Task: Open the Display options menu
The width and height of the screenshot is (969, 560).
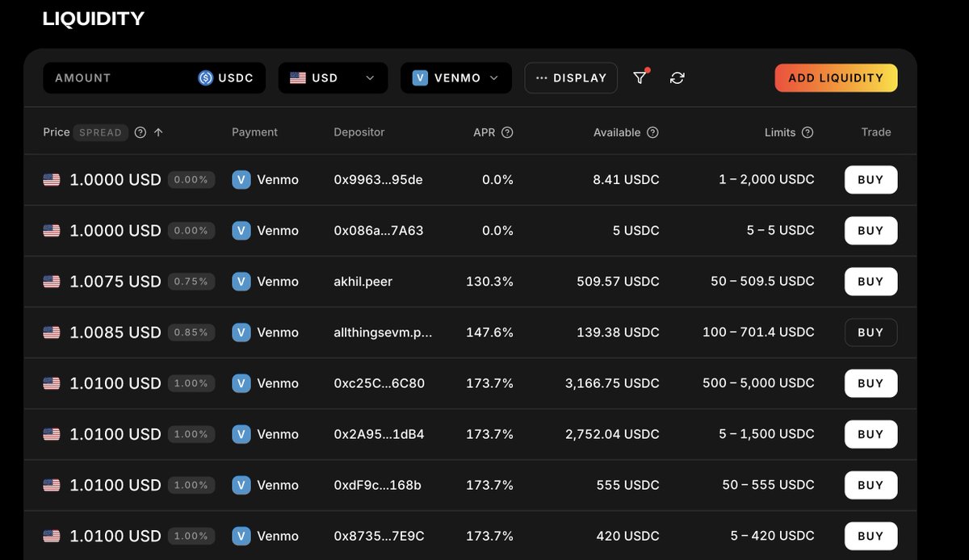Action: click(571, 77)
